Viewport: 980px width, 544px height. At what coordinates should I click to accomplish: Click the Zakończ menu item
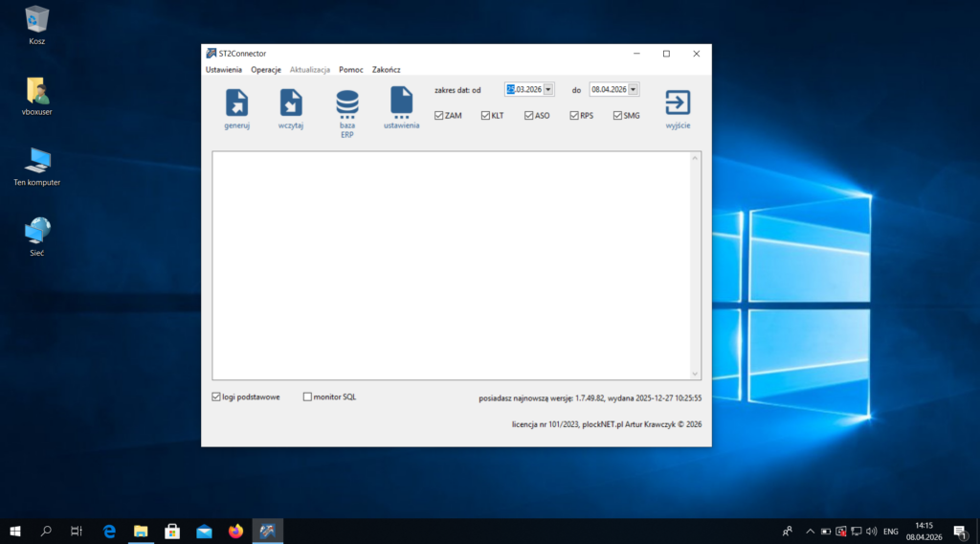[x=386, y=70]
